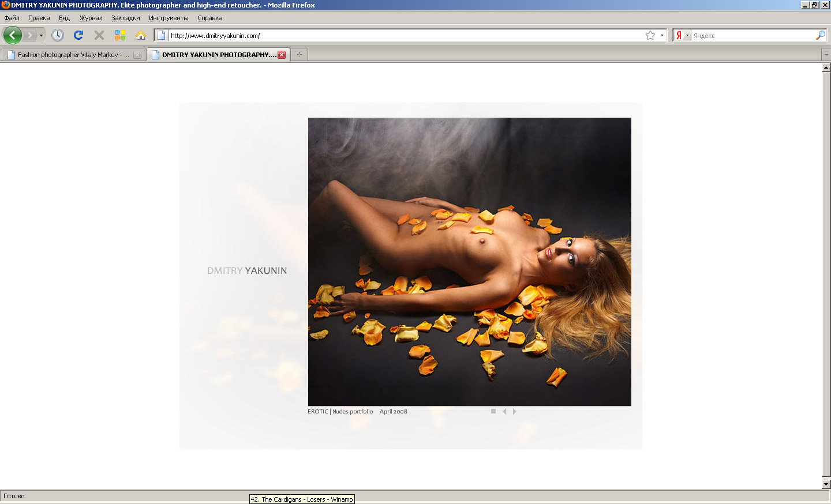The width and height of the screenshot is (831, 504).
Task: Click the slideshow stop square button
Action: (x=493, y=411)
